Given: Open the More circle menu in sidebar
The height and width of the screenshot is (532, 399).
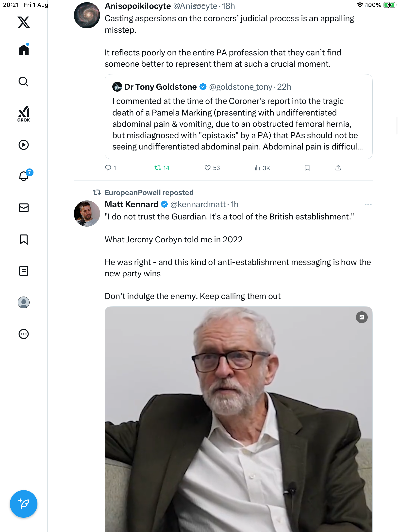Looking at the screenshot, I should coord(24,334).
